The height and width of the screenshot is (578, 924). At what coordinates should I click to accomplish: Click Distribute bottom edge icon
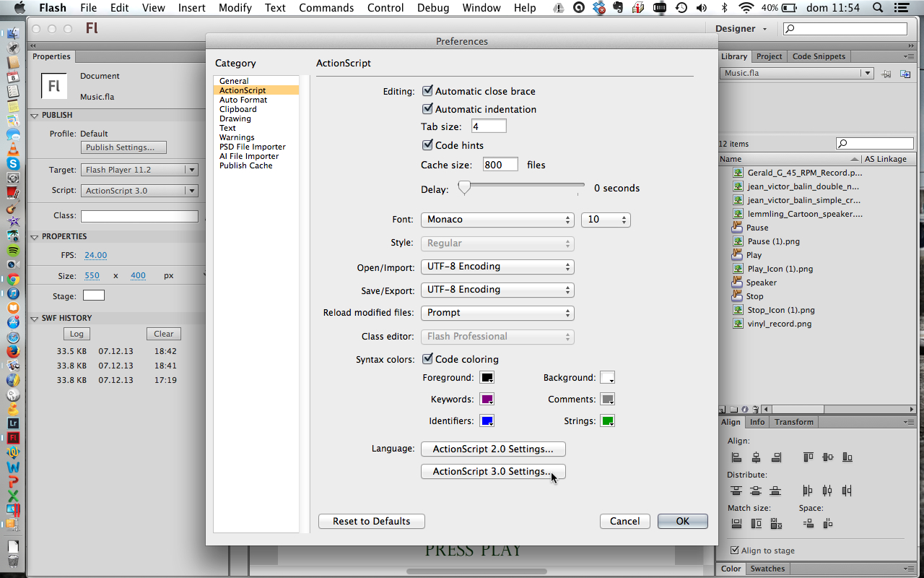point(775,491)
